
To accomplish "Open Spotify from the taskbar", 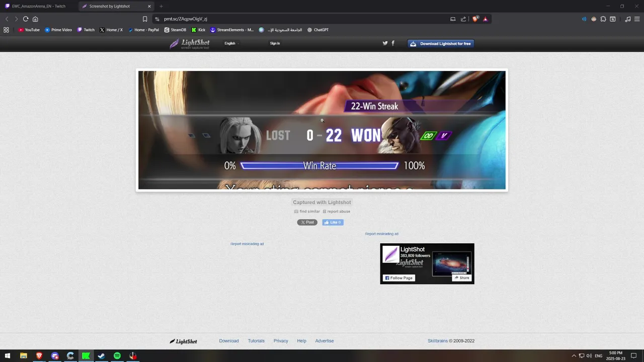I will tap(117, 356).
